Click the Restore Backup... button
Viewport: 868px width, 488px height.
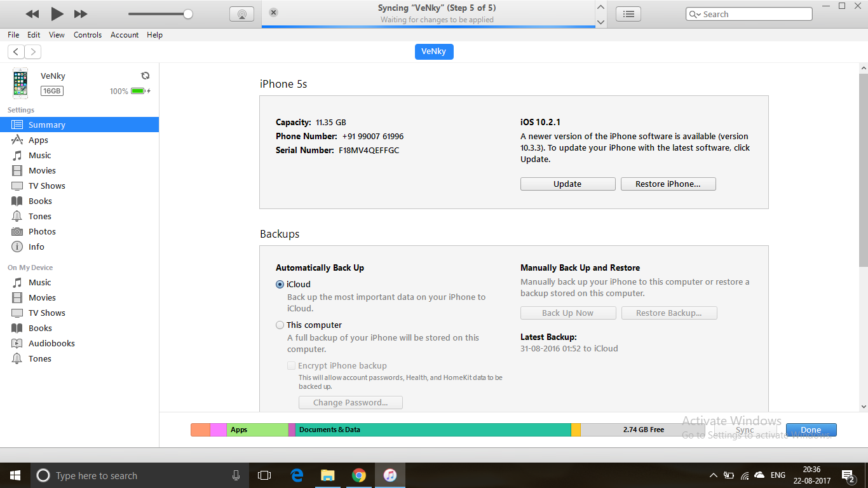pos(669,313)
